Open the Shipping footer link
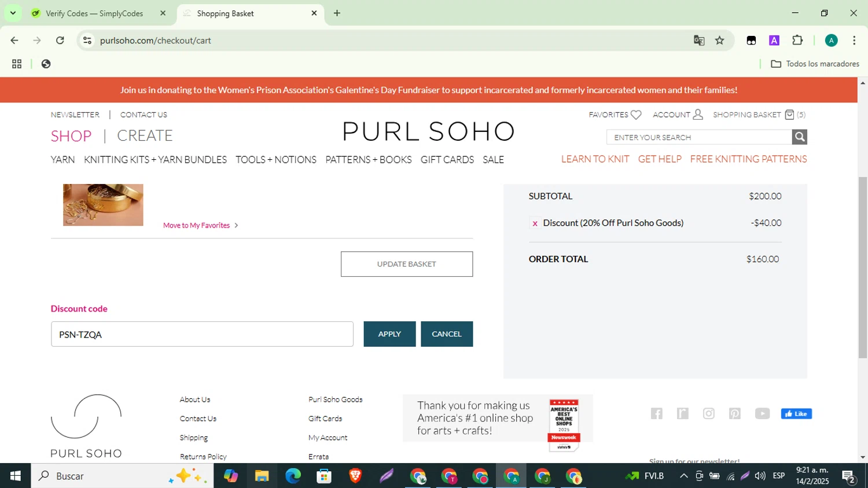 coord(194,438)
